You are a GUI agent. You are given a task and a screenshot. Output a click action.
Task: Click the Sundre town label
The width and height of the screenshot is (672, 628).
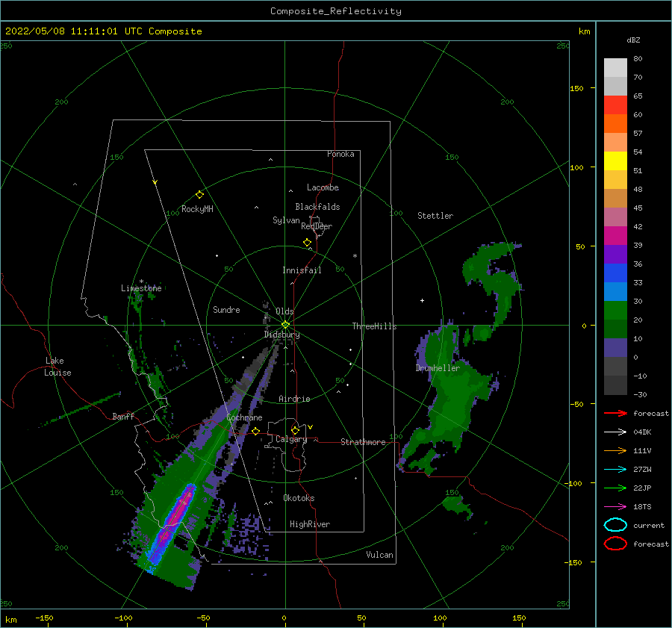coord(226,309)
